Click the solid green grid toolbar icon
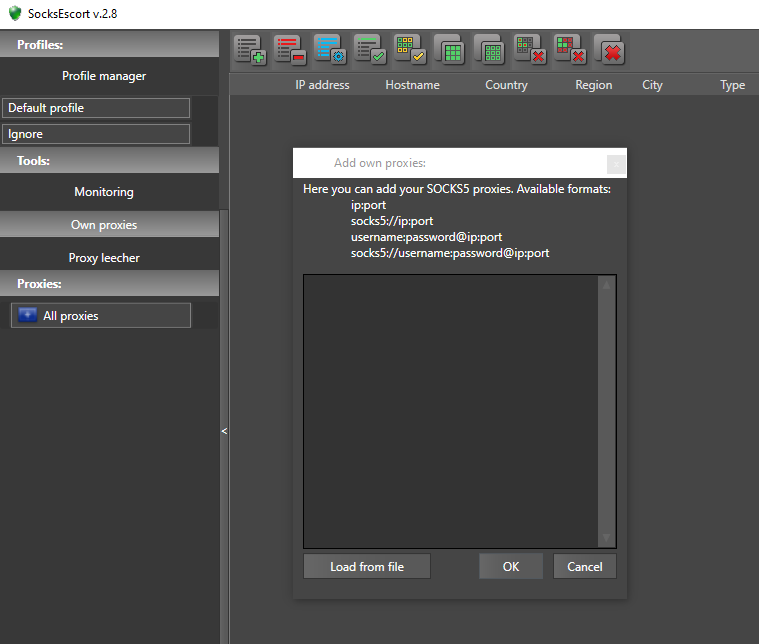 450,50
